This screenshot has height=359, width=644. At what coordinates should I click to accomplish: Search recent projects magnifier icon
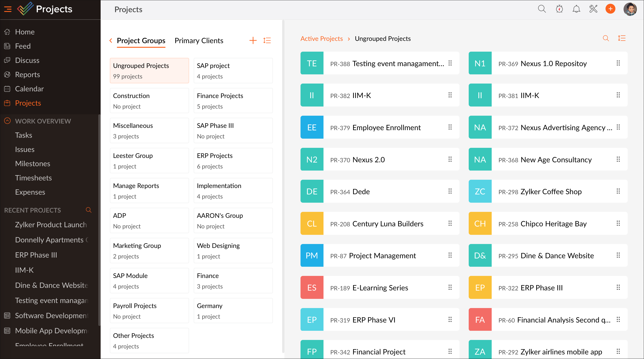[x=88, y=210]
